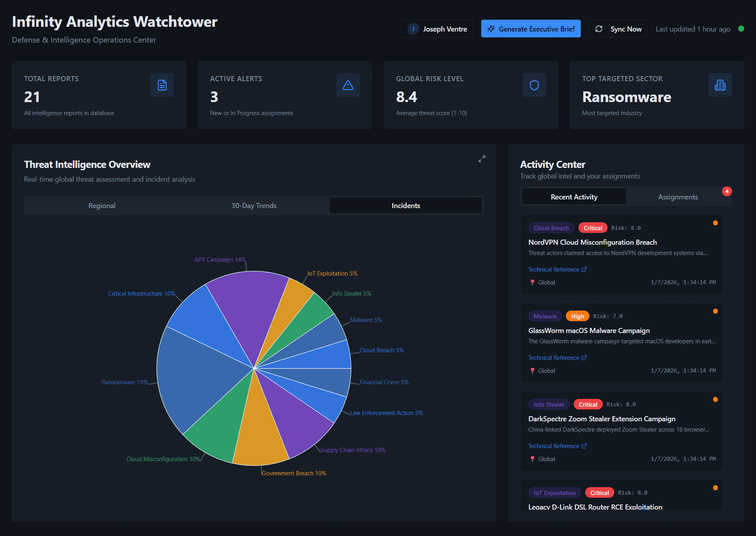The image size is (756, 536).
Task: Select the Incidents tab
Action: [406, 205]
